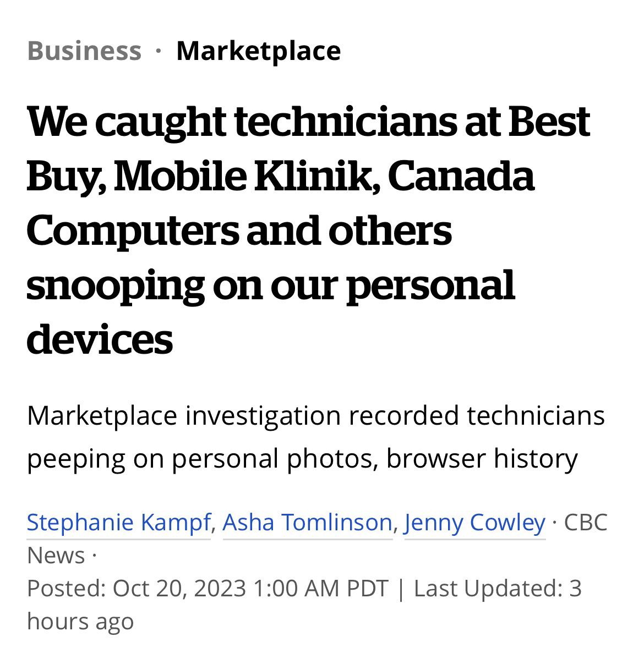Click the "CBC" source label in the byline
Viewport: 644px width, 653px height.
pos(585,522)
